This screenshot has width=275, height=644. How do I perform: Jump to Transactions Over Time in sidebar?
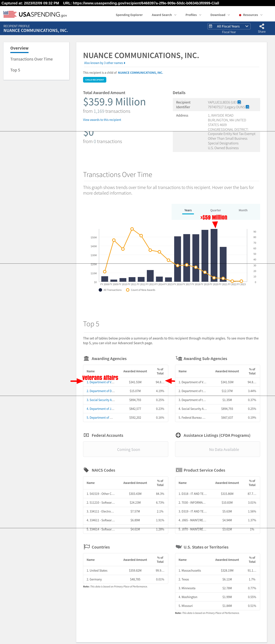point(31,59)
